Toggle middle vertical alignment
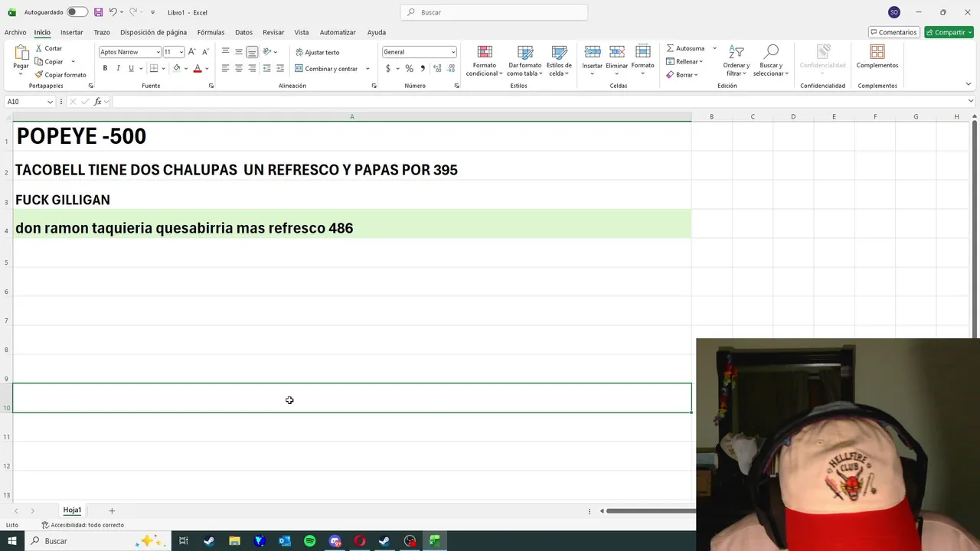980x551 pixels. click(x=239, y=52)
